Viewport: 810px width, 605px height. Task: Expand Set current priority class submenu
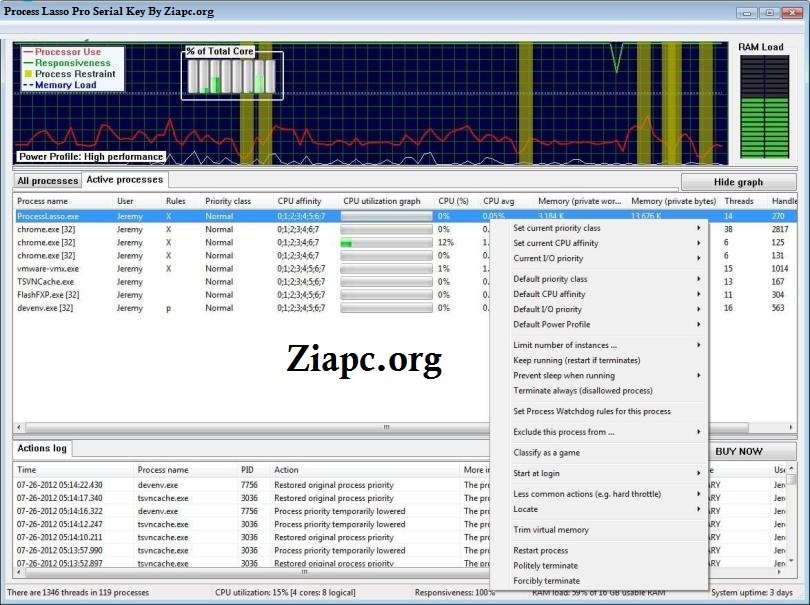coord(557,228)
